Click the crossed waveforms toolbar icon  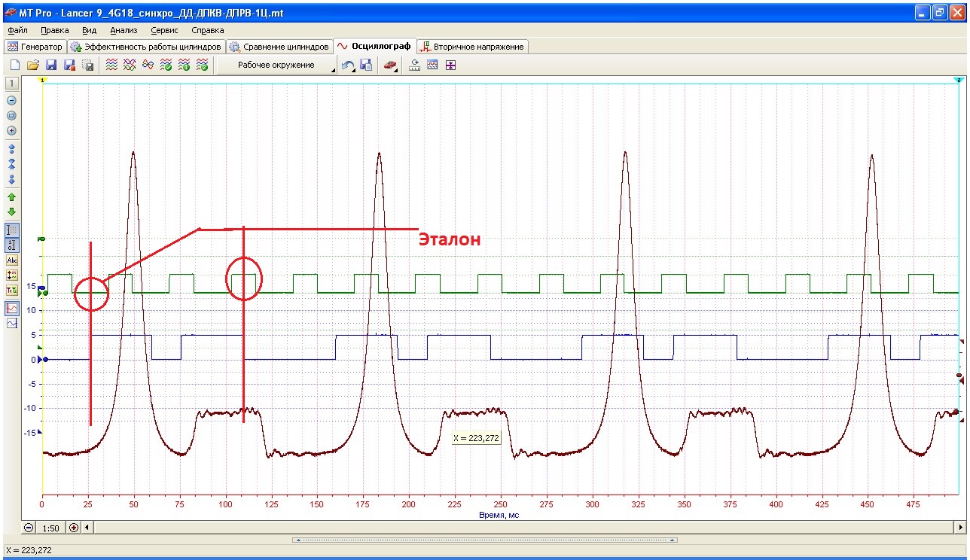(x=130, y=65)
